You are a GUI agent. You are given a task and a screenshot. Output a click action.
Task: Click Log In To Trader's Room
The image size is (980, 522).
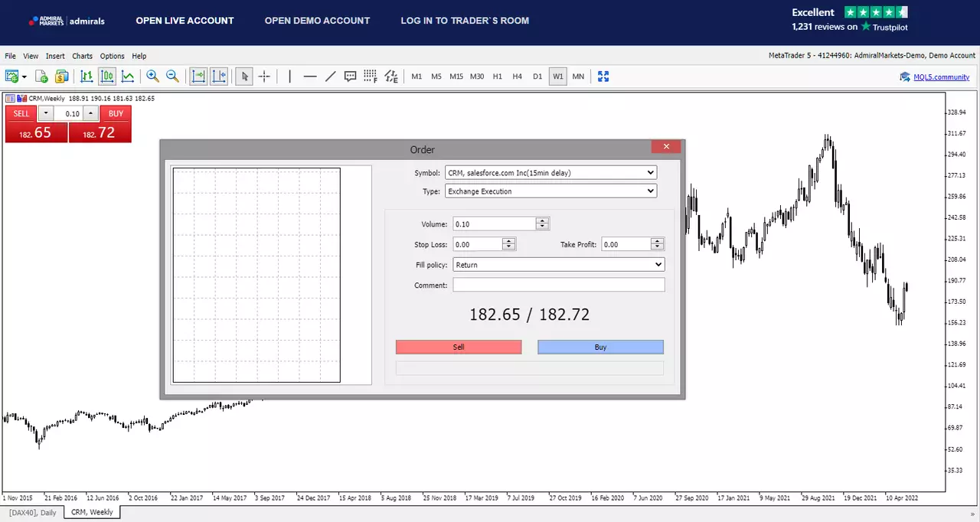pos(465,21)
